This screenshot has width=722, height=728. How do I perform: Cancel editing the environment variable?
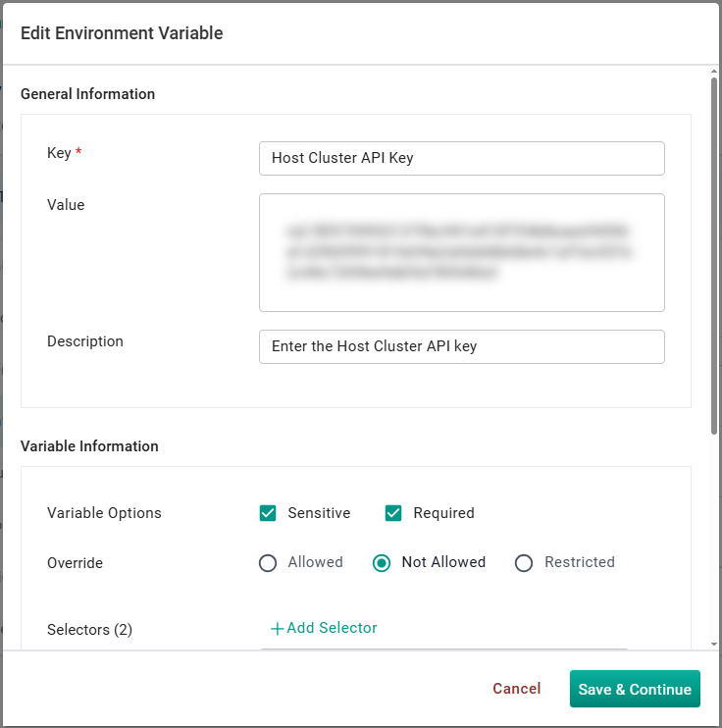click(517, 689)
